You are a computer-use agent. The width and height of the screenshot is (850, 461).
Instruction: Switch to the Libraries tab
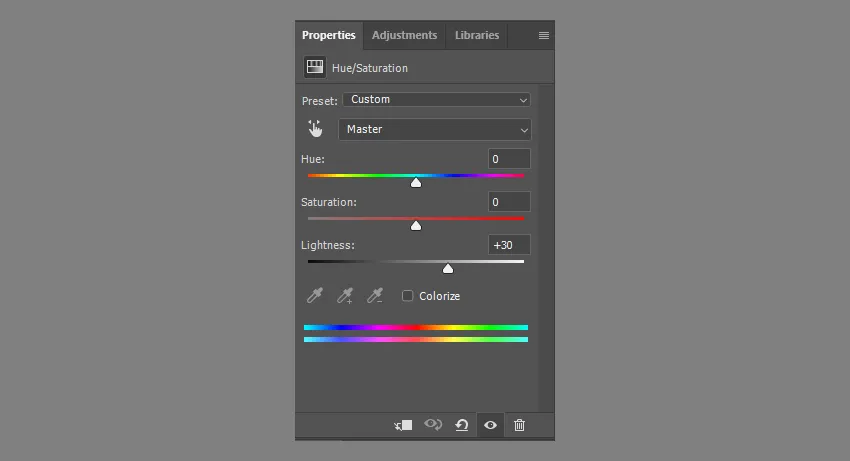[x=477, y=35]
